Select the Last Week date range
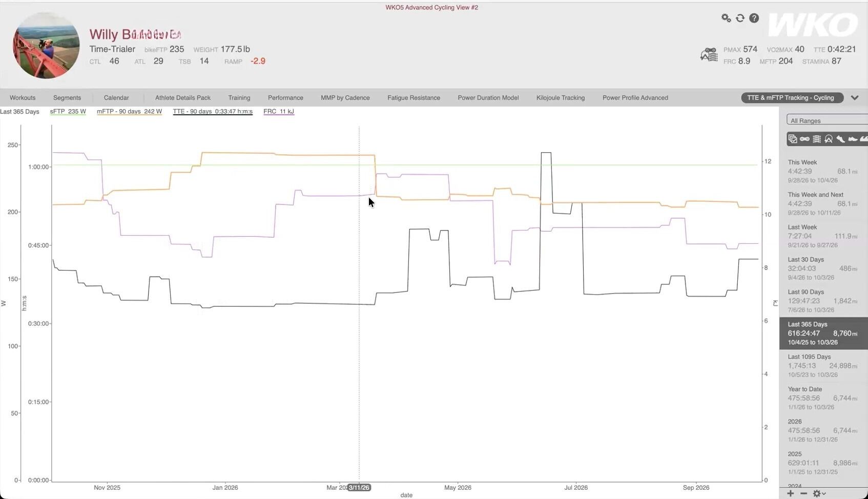The height and width of the screenshot is (499, 868). coord(823,236)
